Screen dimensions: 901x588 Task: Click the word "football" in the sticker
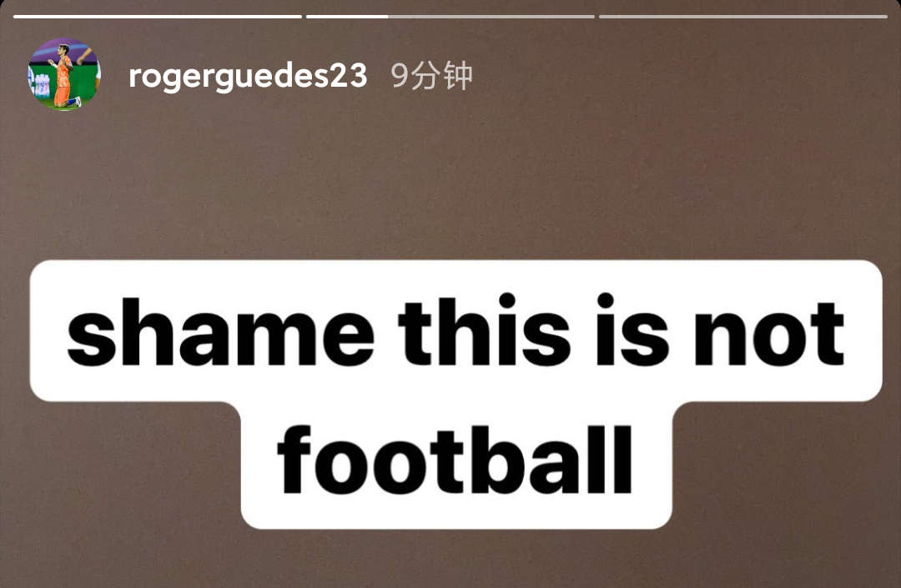click(456, 460)
